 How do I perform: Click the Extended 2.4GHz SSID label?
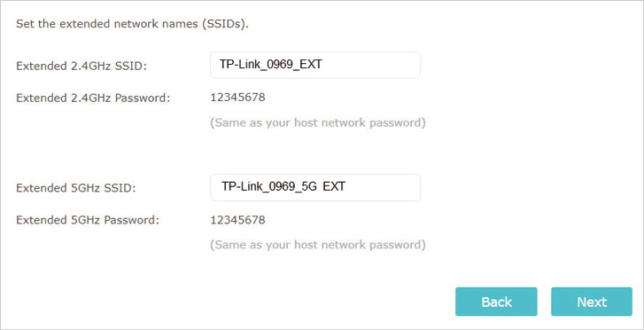tap(81, 66)
